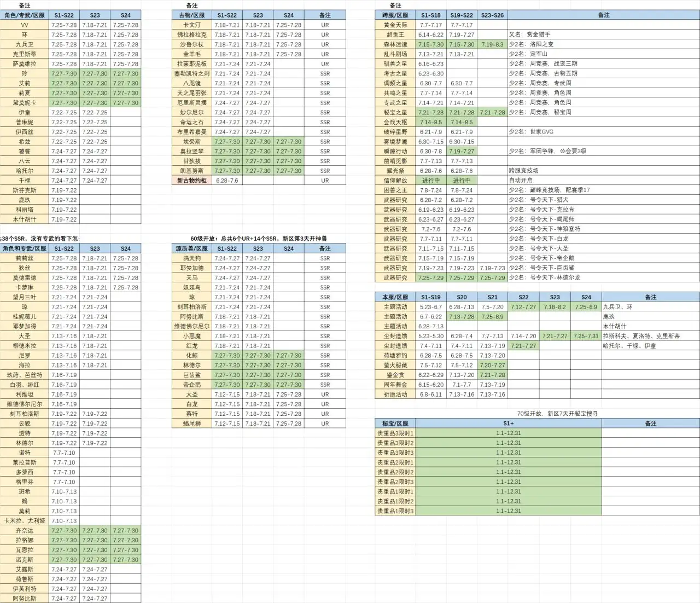Click the 古物/区服 header cell
The image size is (700, 603).
point(191,15)
